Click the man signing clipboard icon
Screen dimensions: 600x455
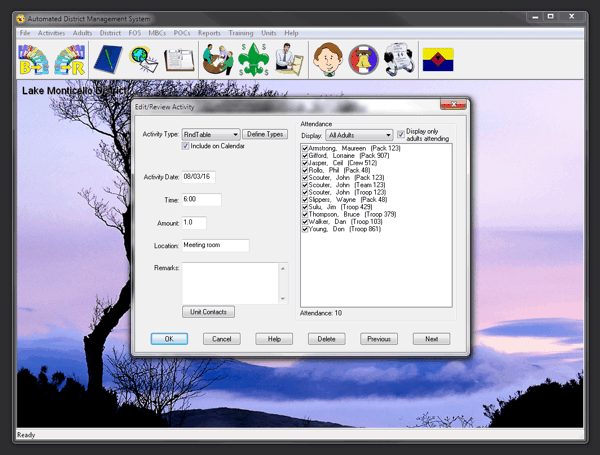pyautogui.click(x=289, y=60)
